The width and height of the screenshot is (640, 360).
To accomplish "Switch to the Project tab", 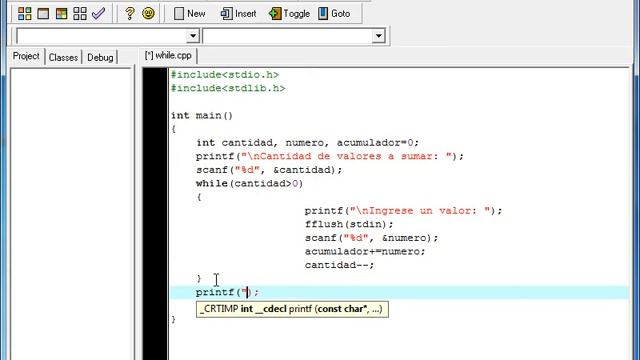I will (x=26, y=56).
